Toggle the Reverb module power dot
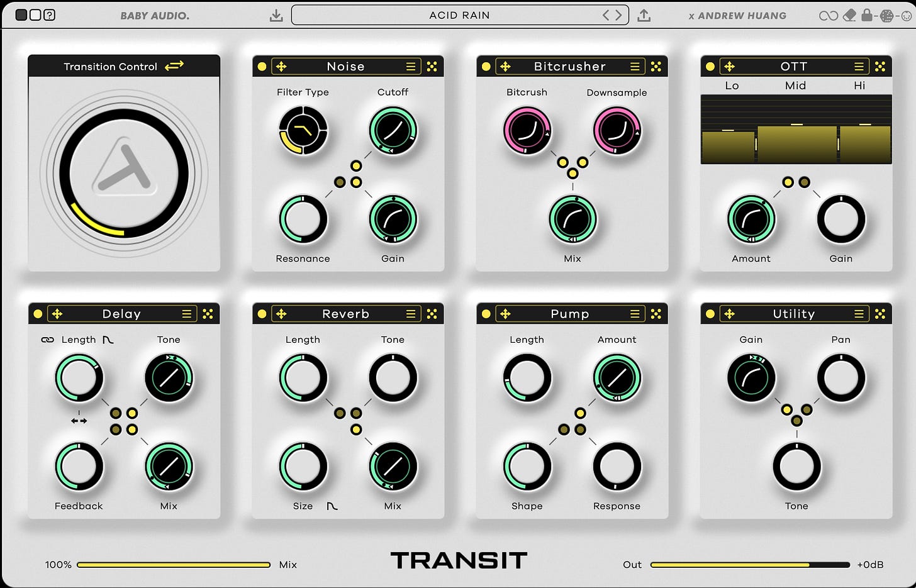The image size is (916, 588). tap(262, 314)
